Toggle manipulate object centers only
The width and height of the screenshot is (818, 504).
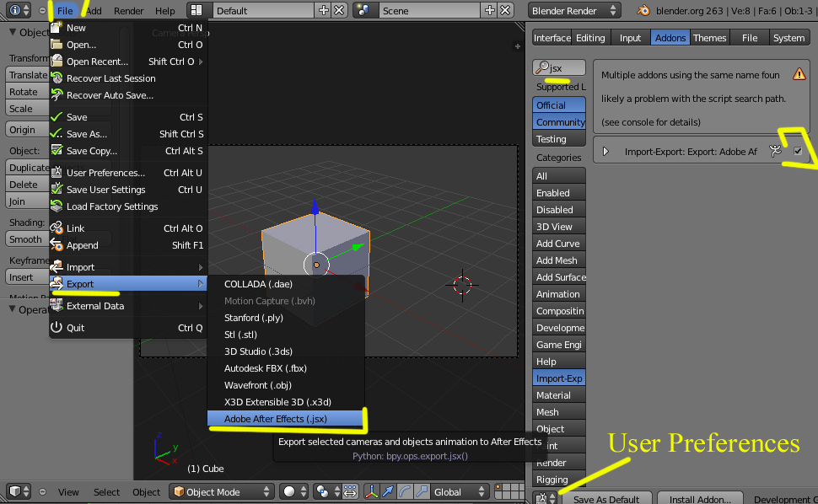coord(350,491)
